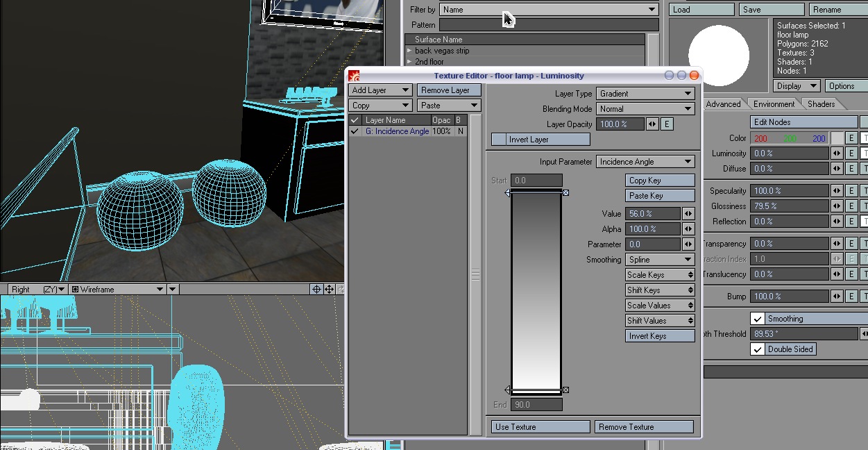
Task: Click the envelope E button for Luminosity
Action: pos(851,153)
